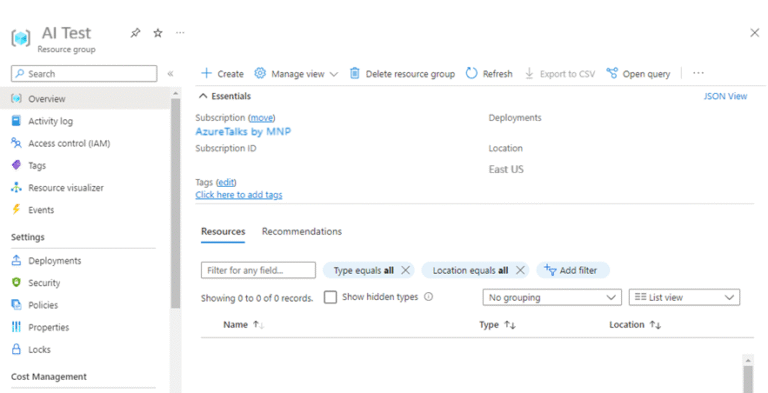This screenshot has height=393, width=768.
Task: Open the toolbar overflow ellipsis menu
Action: pyautogui.click(x=698, y=73)
